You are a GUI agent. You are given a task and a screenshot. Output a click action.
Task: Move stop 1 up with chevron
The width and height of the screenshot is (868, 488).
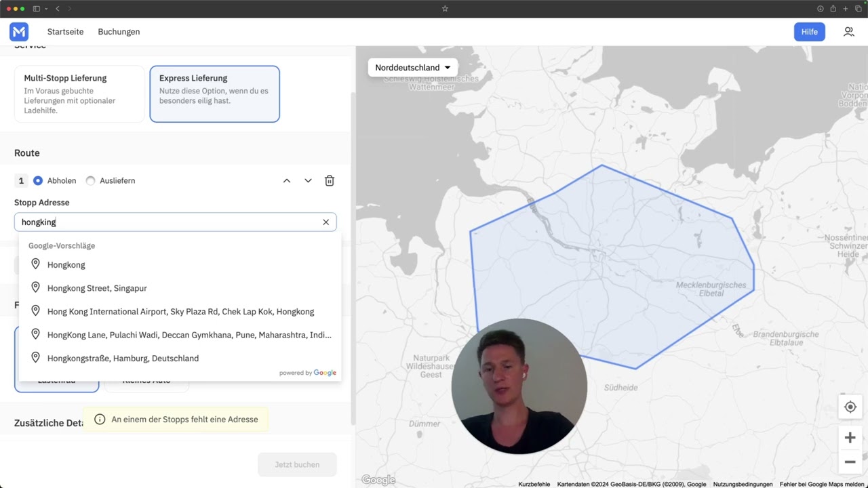click(x=287, y=181)
